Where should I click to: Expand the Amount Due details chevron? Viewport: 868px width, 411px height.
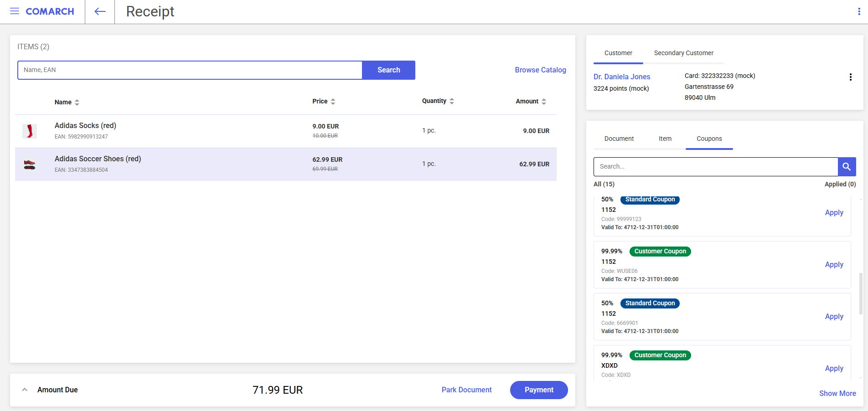(x=25, y=390)
